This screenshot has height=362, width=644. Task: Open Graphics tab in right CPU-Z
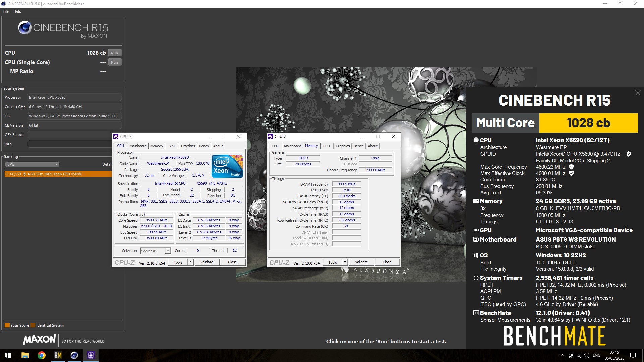342,146
